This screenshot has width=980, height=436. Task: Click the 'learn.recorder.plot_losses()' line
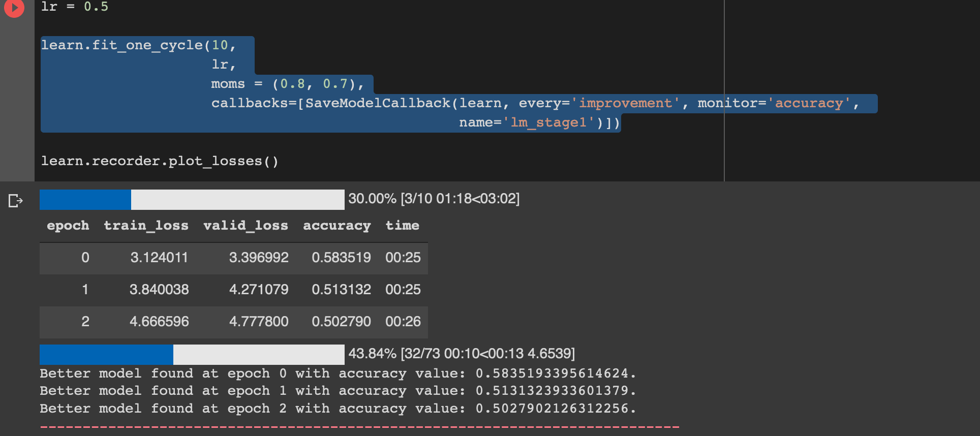(x=160, y=161)
